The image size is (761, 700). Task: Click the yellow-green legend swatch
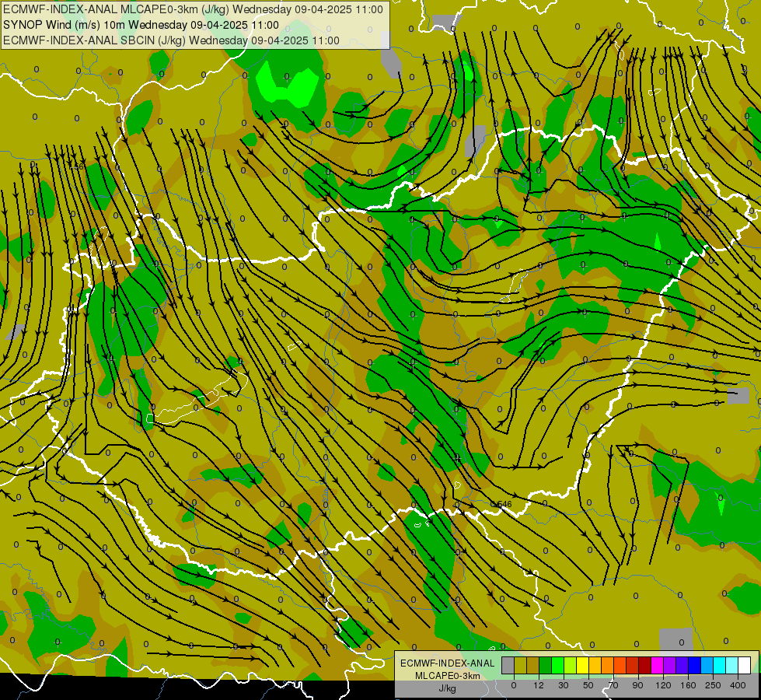click(571, 666)
